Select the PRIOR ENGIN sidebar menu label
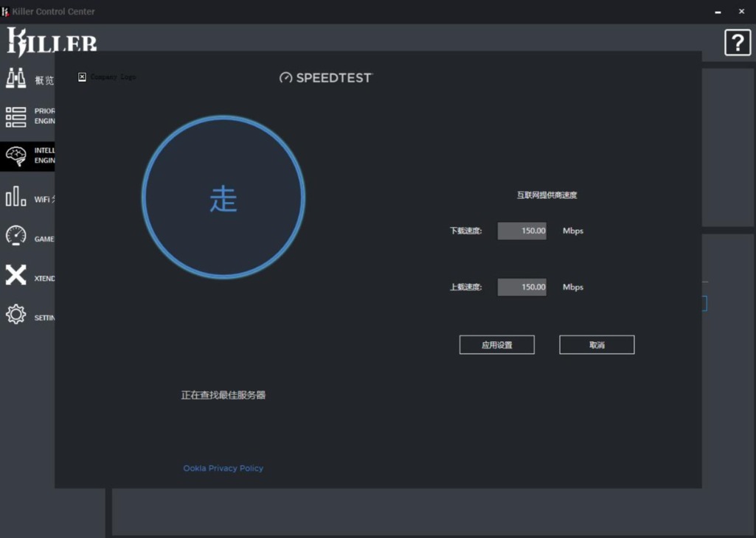This screenshot has height=538, width=756. coord(44,116)
